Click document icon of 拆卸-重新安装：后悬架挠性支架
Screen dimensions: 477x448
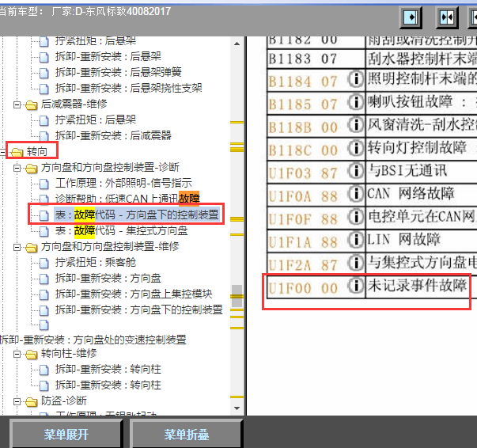(x=44, y=89)
